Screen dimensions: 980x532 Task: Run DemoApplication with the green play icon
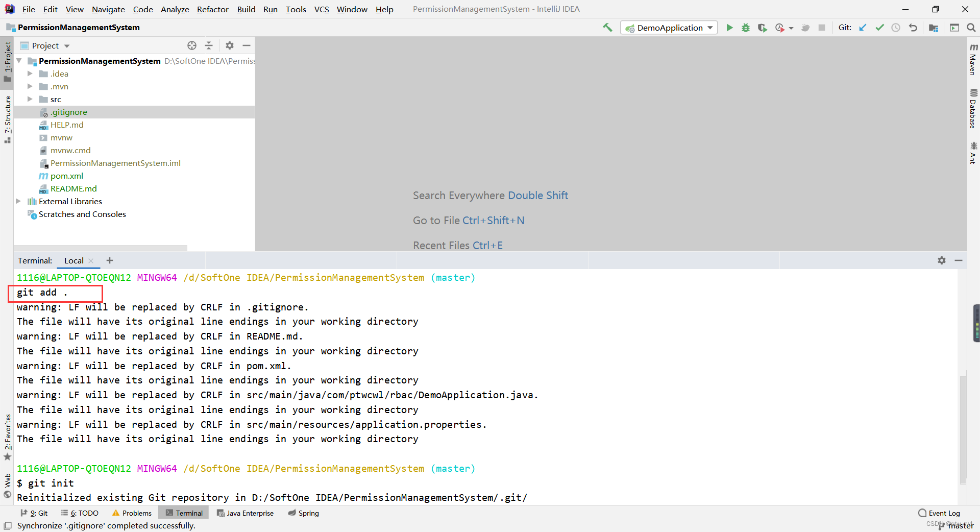click(x=729, y=28)
